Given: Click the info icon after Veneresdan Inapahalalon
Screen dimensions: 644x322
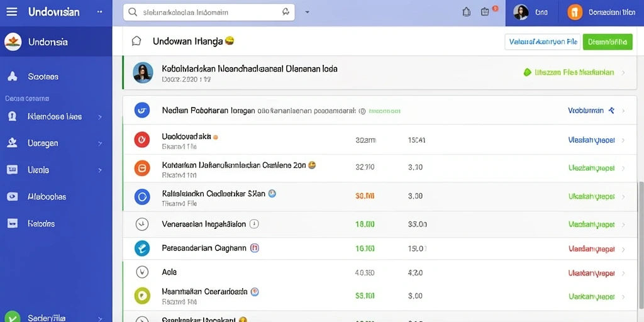Looking at the screenshot, I should (254, 224).
